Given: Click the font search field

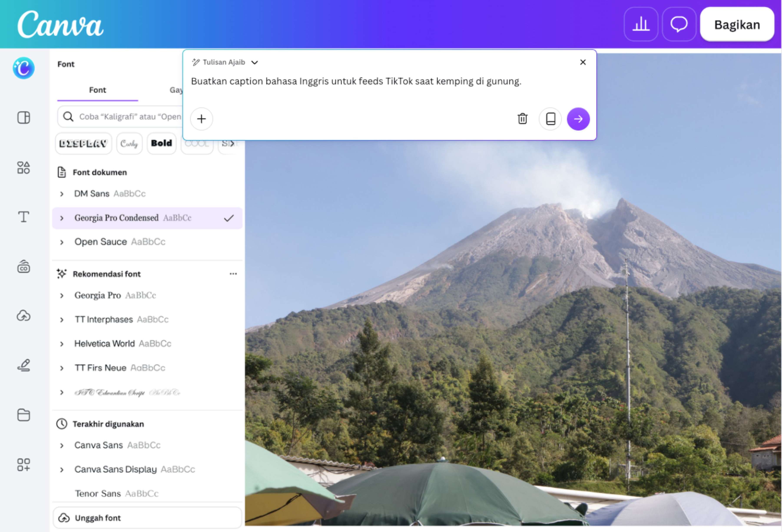Looking at the screenshot, I should [x=121, y=117].
